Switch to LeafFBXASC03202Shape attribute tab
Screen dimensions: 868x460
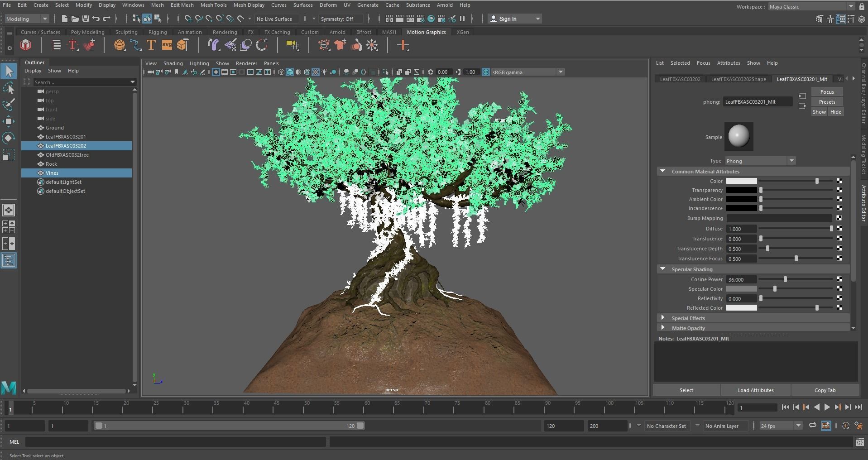pyautogui.click(x=739, y=79)
